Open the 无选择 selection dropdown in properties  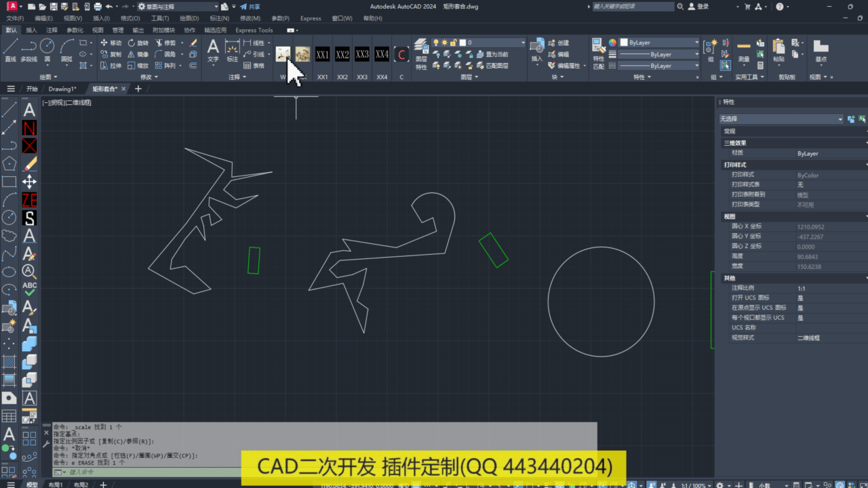(x=781, y=119)
